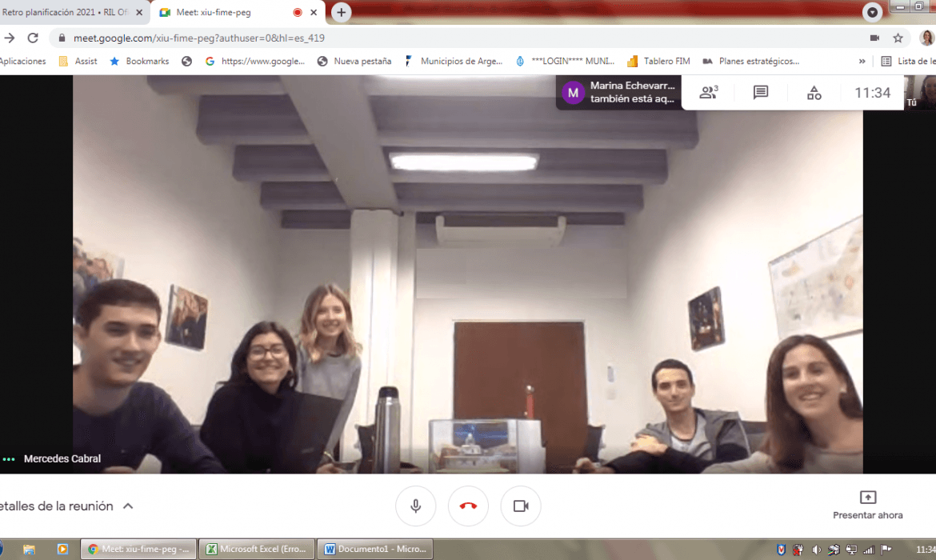
Task: Open a new browser tab
Action: coord(342,12)
